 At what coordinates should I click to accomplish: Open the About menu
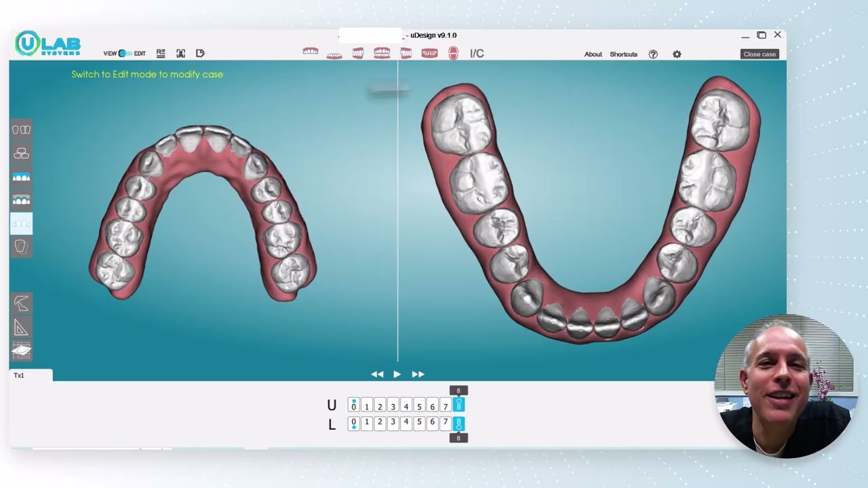click(x=593, y=54)
